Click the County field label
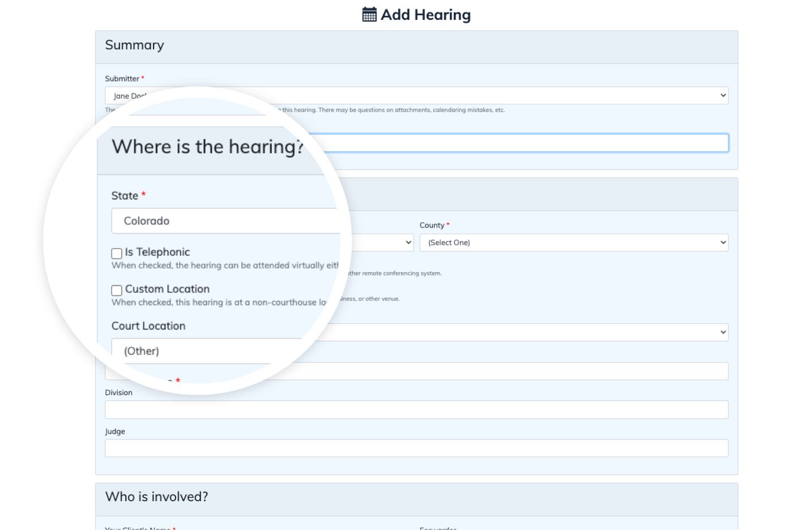Image resolution: width=812 pixels, height=530 pixels. 432,225
